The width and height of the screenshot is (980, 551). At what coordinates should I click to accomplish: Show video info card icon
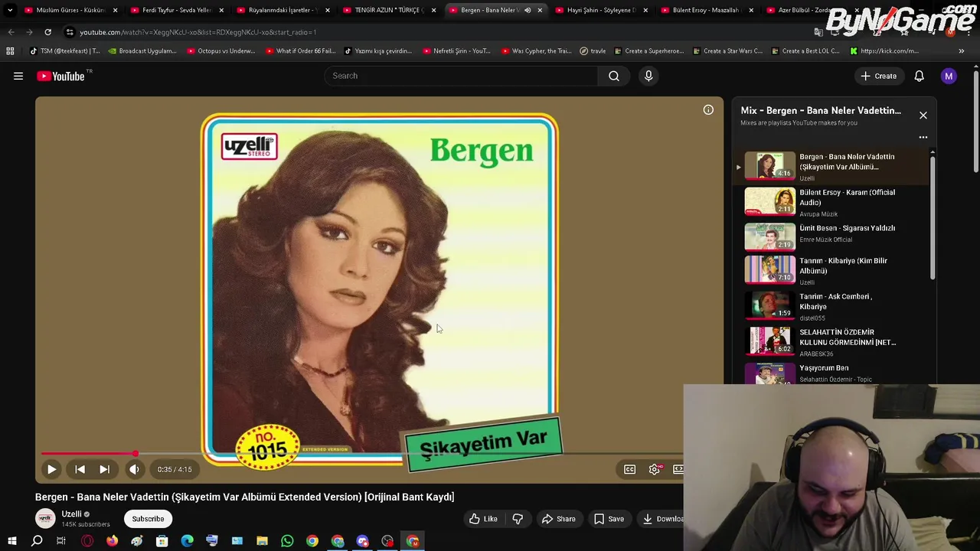708,110
